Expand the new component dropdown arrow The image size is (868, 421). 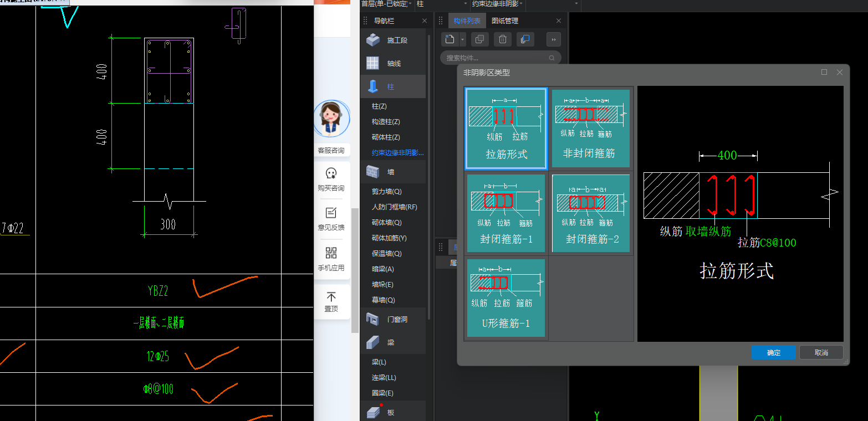point(462,39)
